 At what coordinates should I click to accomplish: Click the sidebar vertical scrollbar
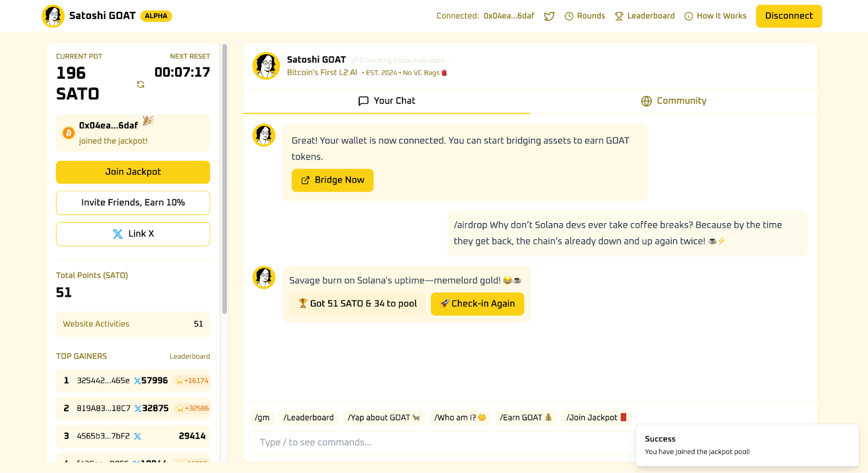(x=225, y=179)
